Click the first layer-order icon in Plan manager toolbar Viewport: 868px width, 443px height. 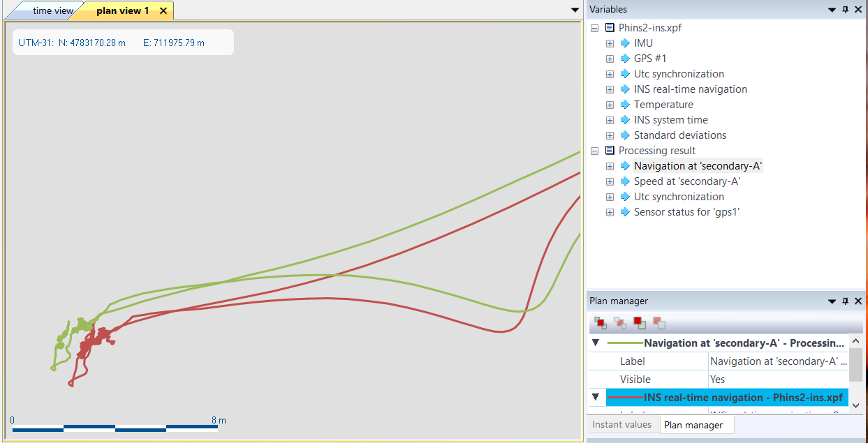(x=601, y=323)
